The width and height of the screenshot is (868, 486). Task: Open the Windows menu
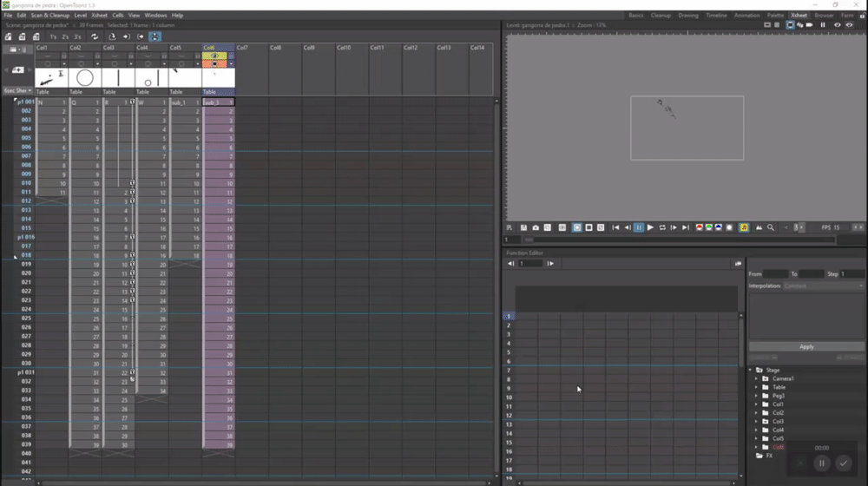click(155, 16)
